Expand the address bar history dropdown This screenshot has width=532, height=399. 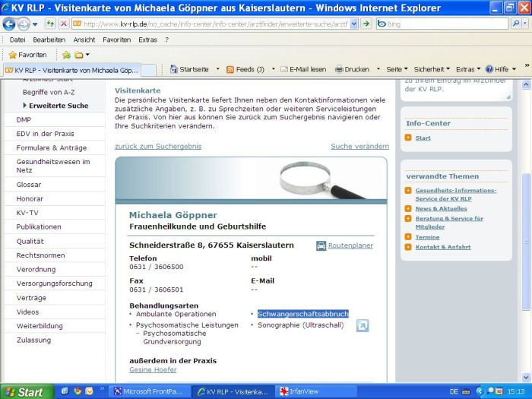[354, 24]
